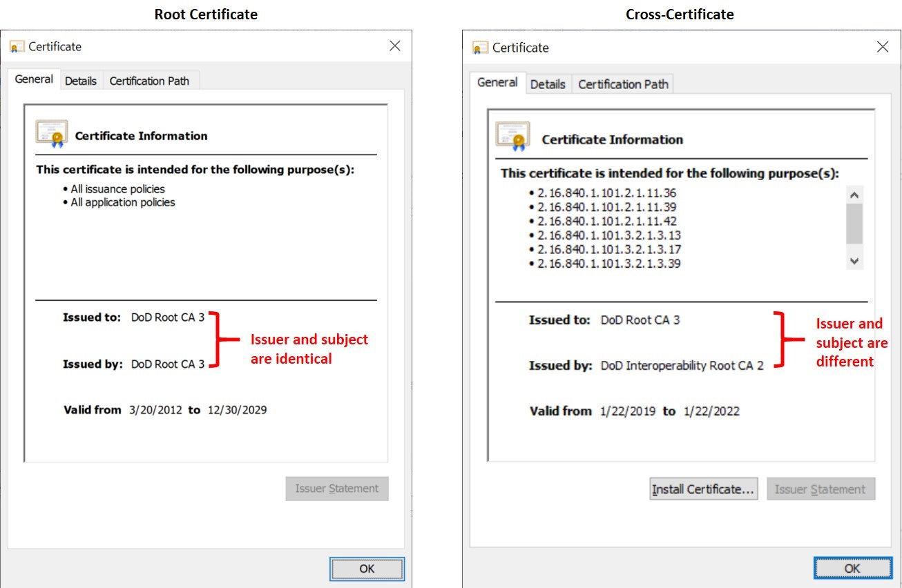The width and height of the screenshot is (902, 588).
Task: Click Issuer Statement in Cross-Certificate window
Action: 821,489
